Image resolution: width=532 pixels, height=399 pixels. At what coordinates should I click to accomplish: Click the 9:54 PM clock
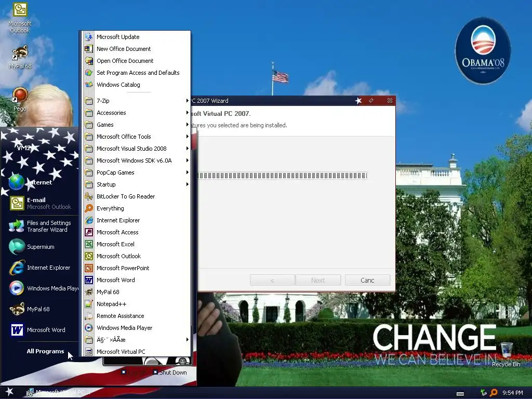512,393
